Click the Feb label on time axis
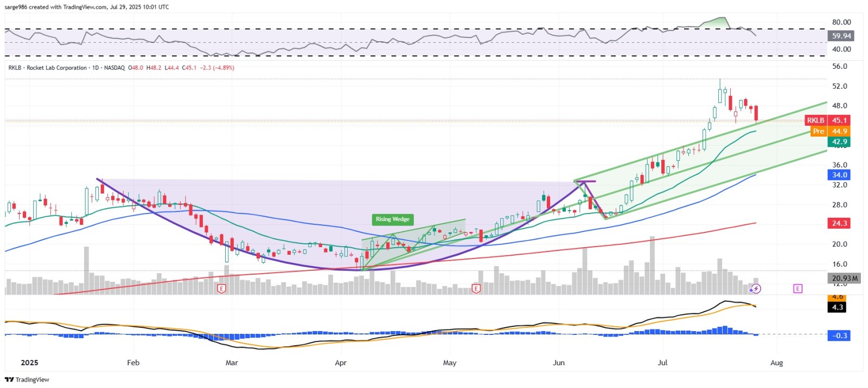 133,363
